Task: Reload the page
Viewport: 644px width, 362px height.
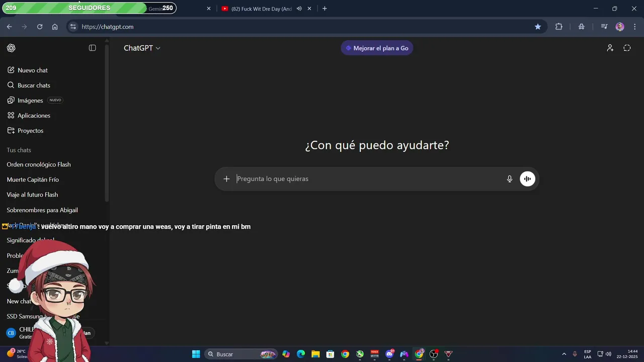Action: pyautogui.click(x=40, y=27)
